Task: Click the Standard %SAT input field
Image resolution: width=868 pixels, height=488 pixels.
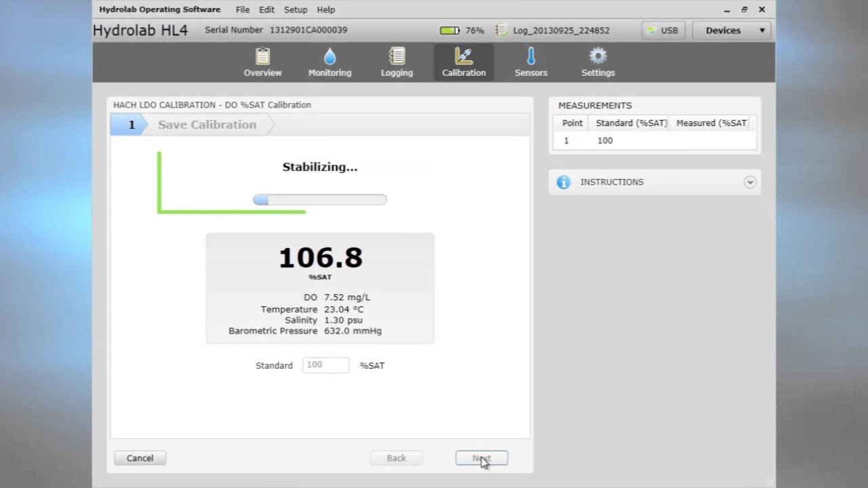Action: [x=325, y=365]
